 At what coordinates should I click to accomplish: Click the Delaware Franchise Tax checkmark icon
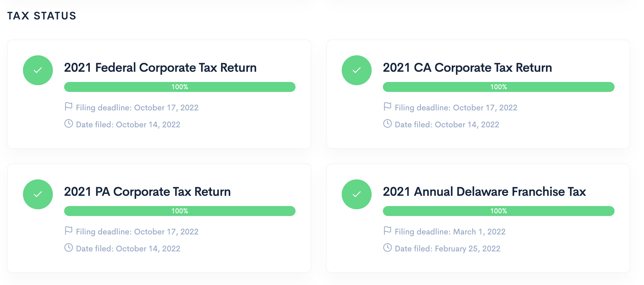356,194
